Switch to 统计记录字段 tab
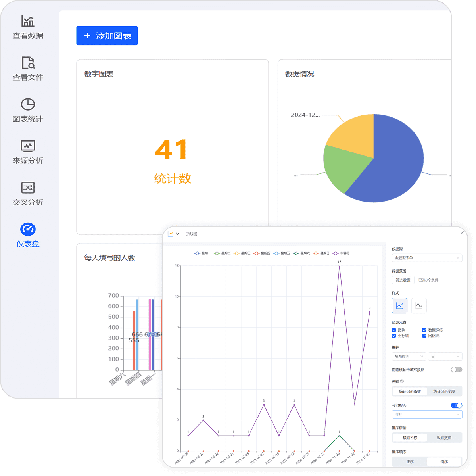Viewport: 476px width, 476px height. point(444,392)
